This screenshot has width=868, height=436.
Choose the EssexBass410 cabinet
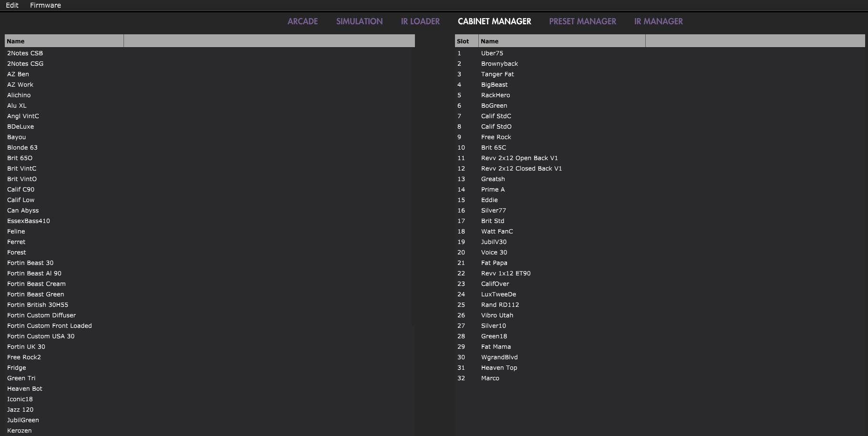[x=29, y=221]
